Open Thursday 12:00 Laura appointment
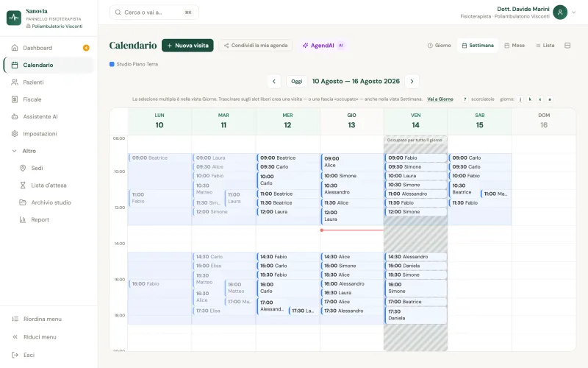The image size is (588, 368). [x=352, y=216]
